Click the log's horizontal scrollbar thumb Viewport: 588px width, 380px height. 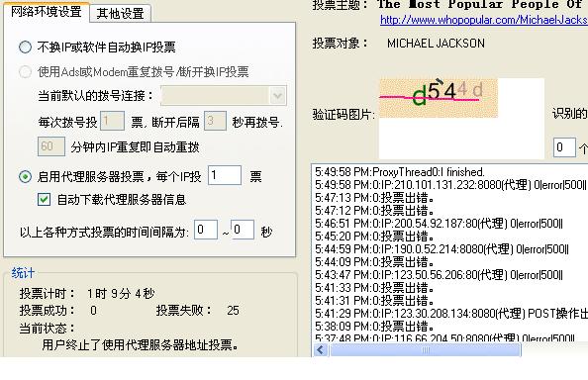426,350
